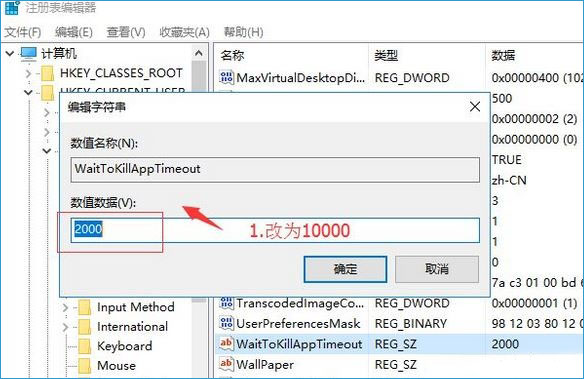The width and height of the screenshot is (584, 379).
Task: Click the 类型 column header
Action: [386, 56]
